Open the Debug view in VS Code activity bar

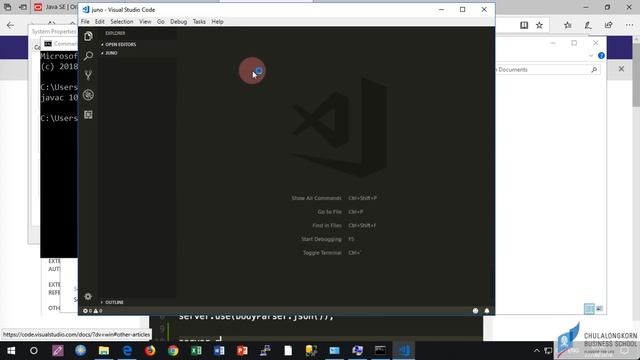88,95
